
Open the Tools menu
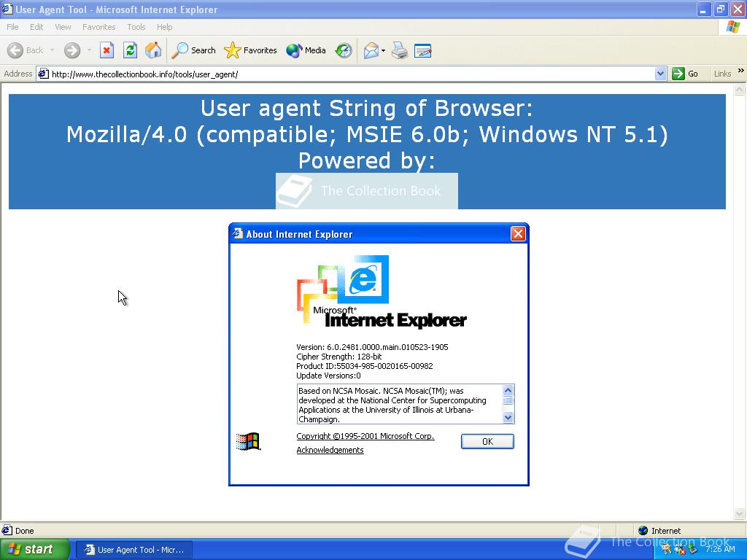click(136, 27)
